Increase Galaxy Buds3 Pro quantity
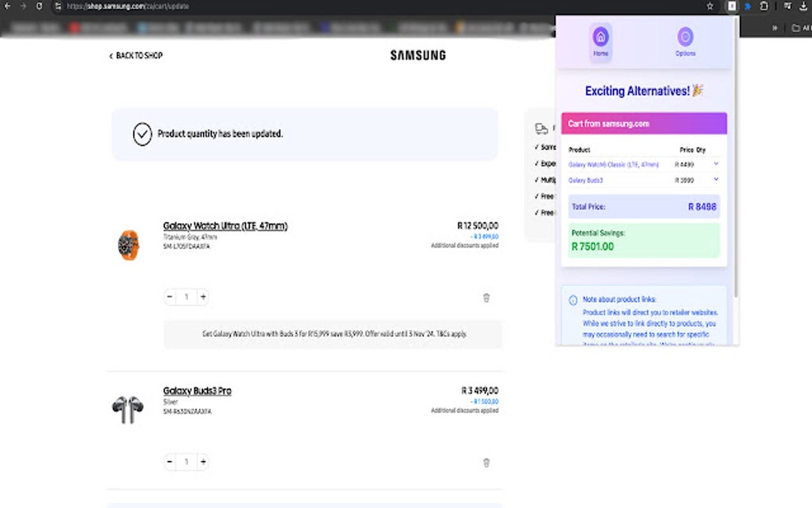 [203, 462]
